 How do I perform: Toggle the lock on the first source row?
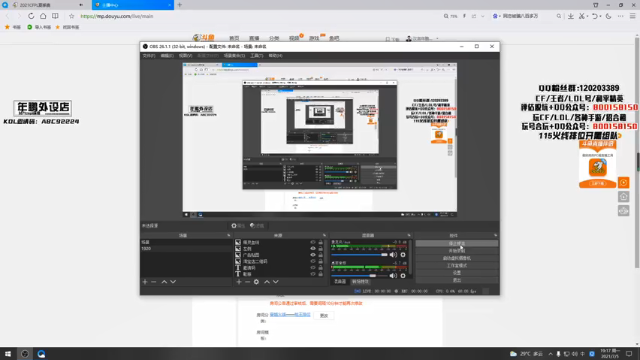(320, 242)
